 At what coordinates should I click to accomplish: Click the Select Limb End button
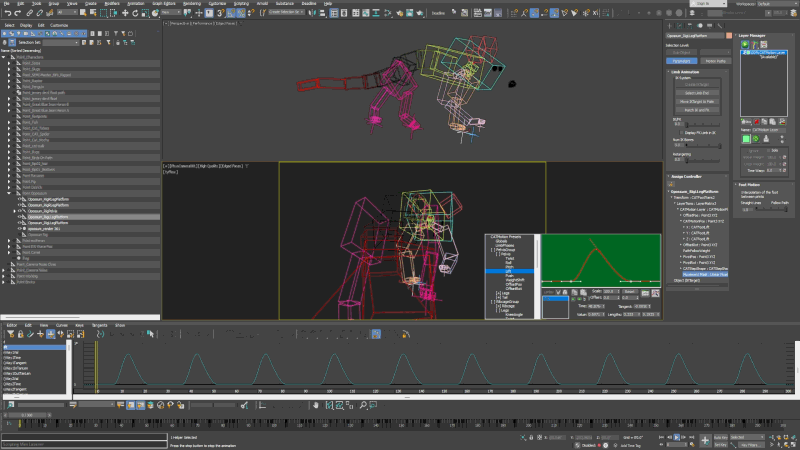point(698,93)
